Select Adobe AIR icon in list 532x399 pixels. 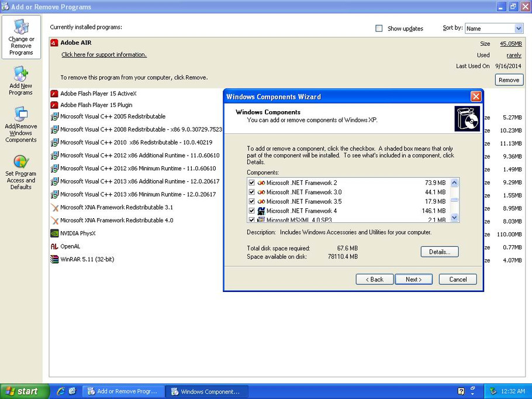(54, 43)
